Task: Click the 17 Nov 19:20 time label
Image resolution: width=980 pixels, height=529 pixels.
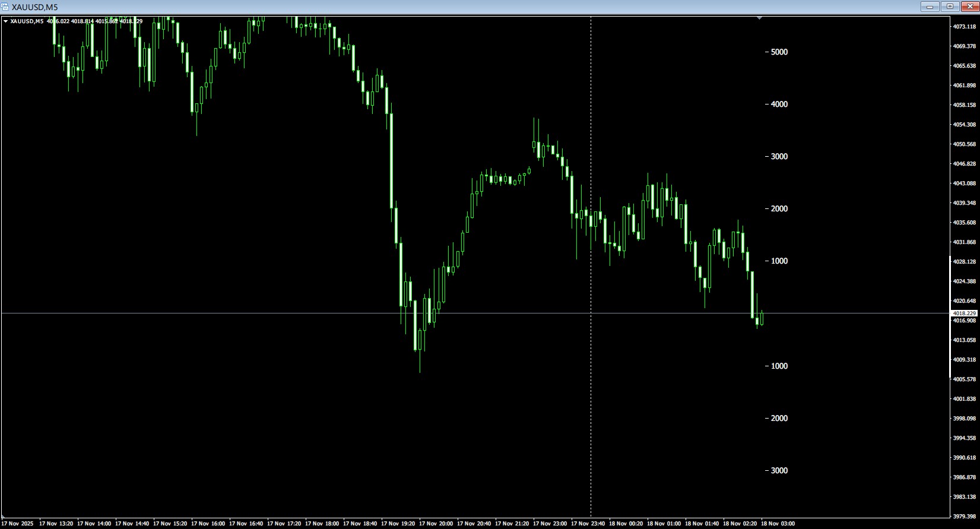Action: point(398,524)
